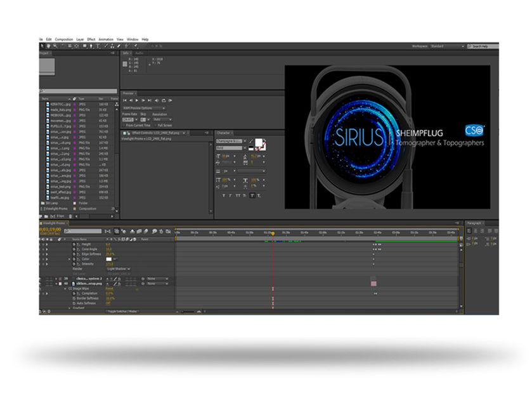Select the Hand tool in the toolbar
The image size is (532, 396).
(x=49, y=46)
